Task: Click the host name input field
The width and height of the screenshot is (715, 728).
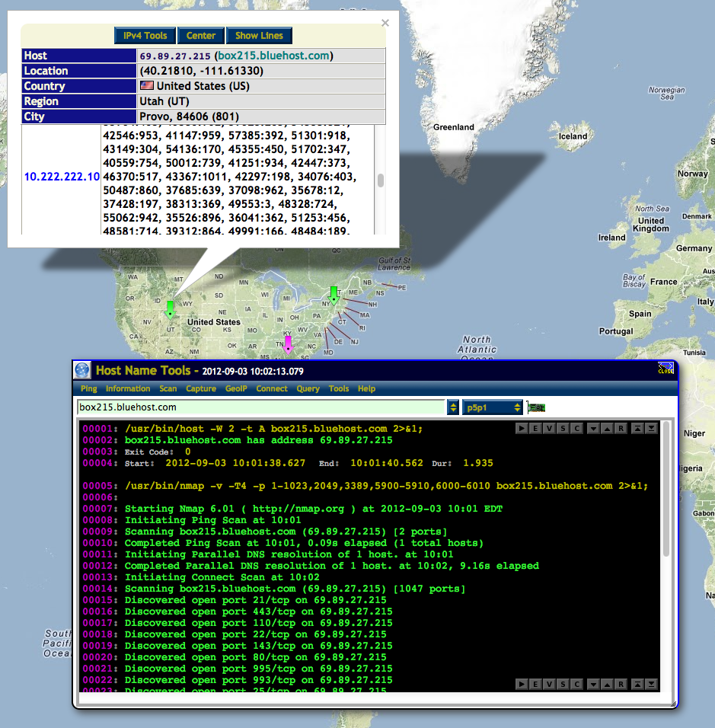Action: (261, 407)
